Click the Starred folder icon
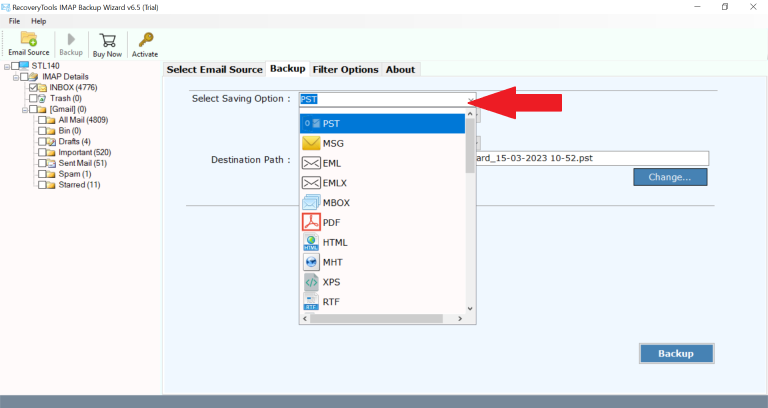This screenshot has height=408, width=768. click(x=51, y=185)
